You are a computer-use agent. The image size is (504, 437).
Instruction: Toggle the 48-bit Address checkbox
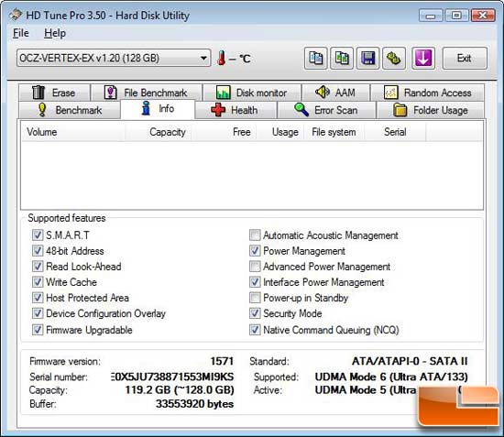coord(38,251)
